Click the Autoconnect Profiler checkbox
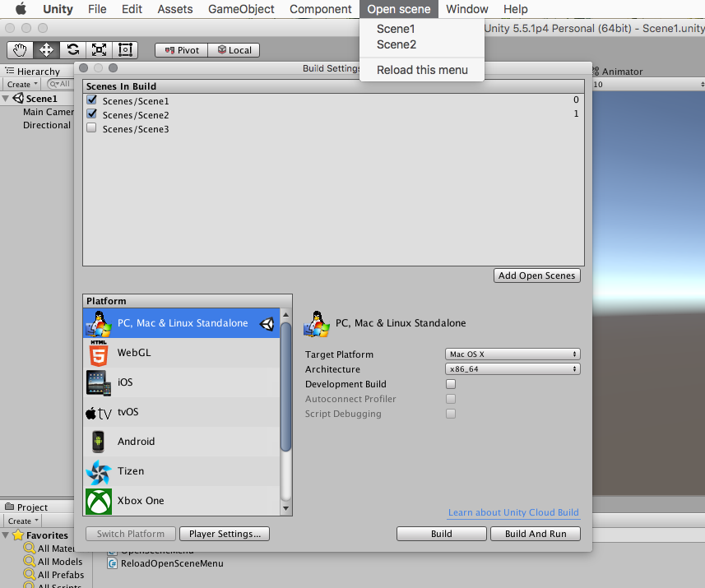 pyautogui.click(x=451, y=399)
